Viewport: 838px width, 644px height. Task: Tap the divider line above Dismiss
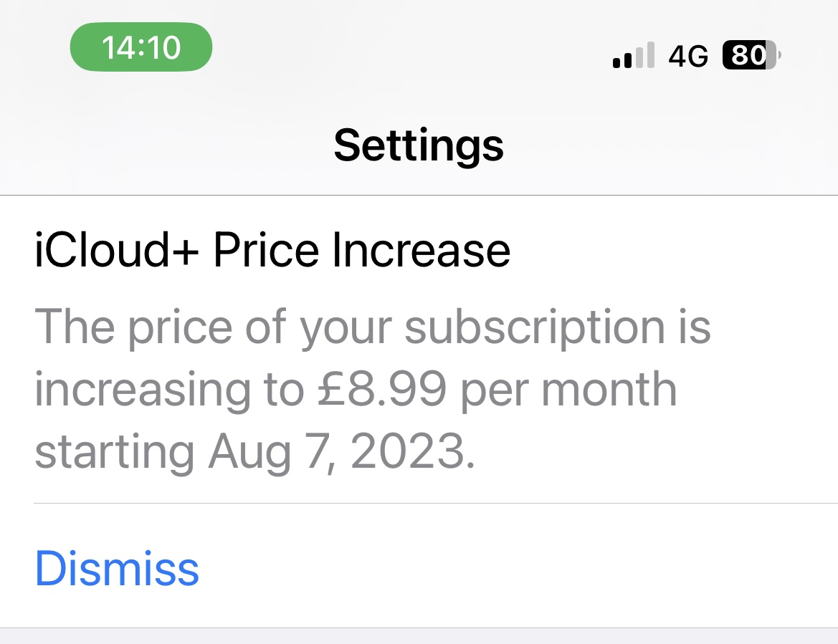pos(436,503)
